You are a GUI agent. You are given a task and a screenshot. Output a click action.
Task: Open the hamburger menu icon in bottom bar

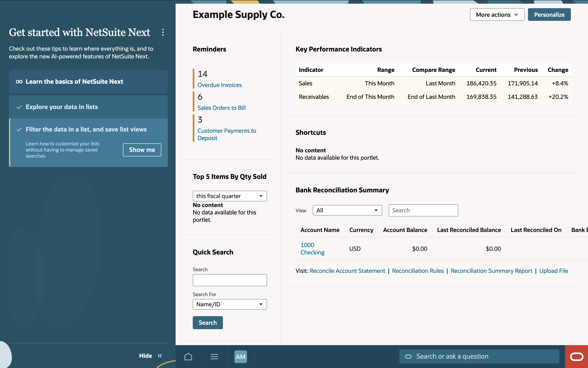[214, 357]
